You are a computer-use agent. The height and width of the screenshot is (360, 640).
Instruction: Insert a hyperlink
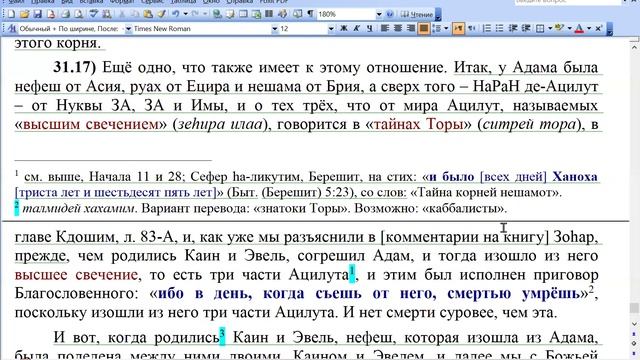[x=217, y=14]
